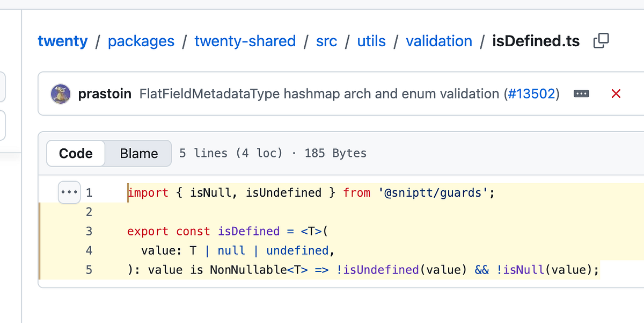The width and height of the screenshot is (644, 323).
Task: Expand commit message details ellipsis button
Action: 581,94
